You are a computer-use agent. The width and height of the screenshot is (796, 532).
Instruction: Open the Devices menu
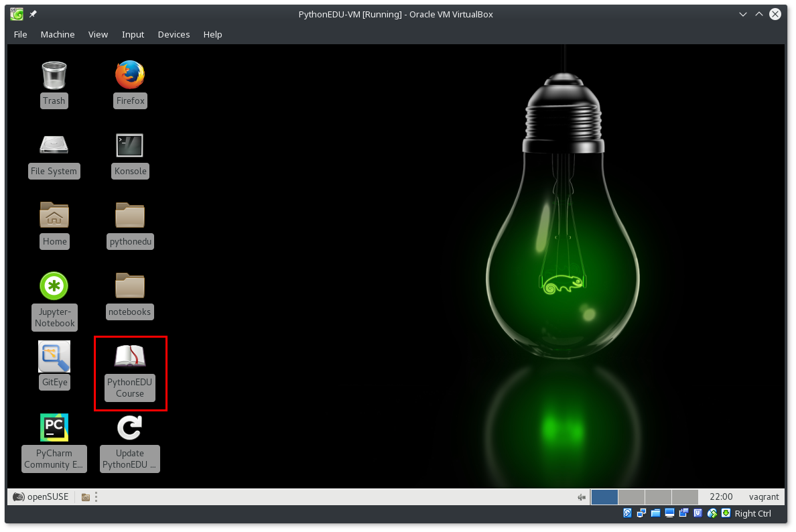[x=174, y=34]
